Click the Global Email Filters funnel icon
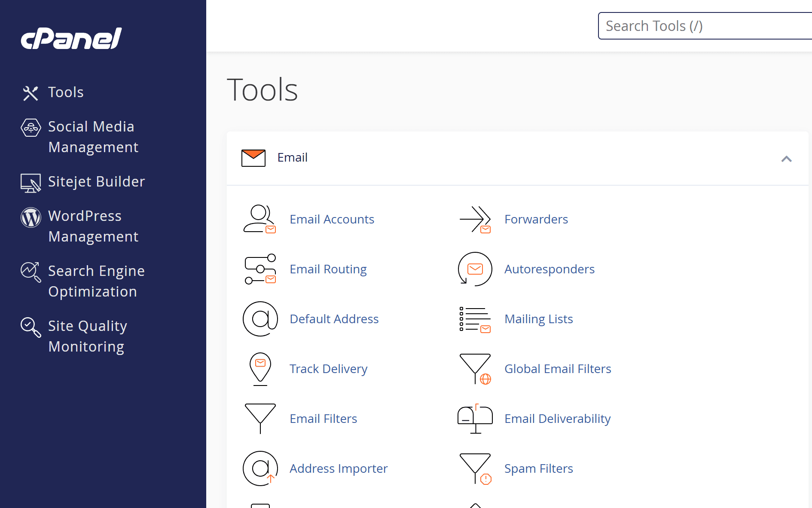Screen dimensions: 812x508 click(475, 369)
